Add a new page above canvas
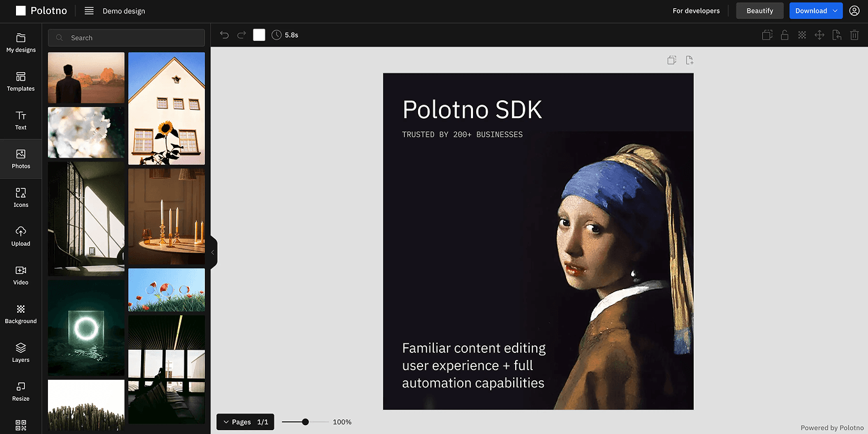 coord(689,60)
